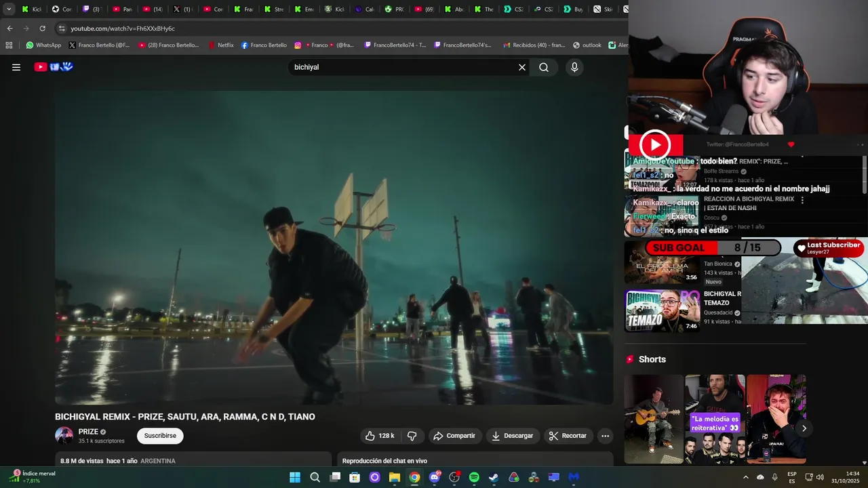868x488 pixels.
Task: Switch to the Pan YouTube tab
Action: (122, 9)
